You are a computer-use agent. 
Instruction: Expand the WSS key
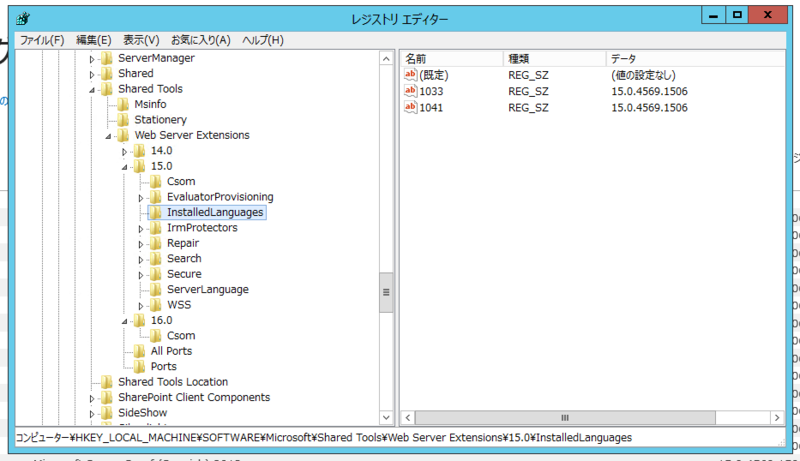141,306
